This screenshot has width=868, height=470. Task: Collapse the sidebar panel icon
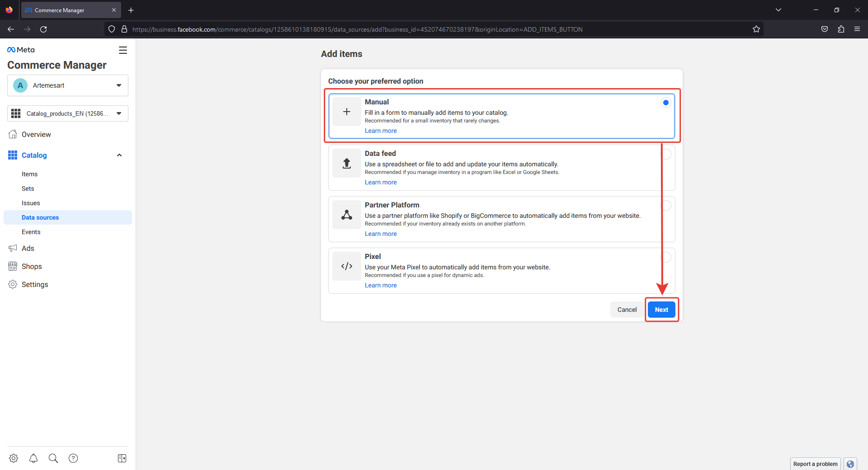pos(122,458)
